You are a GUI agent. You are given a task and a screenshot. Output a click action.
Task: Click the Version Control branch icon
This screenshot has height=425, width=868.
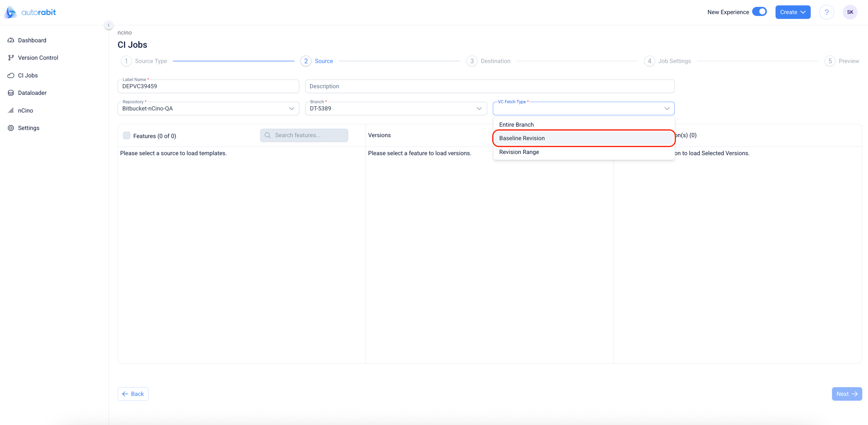[x=11, y=58]
